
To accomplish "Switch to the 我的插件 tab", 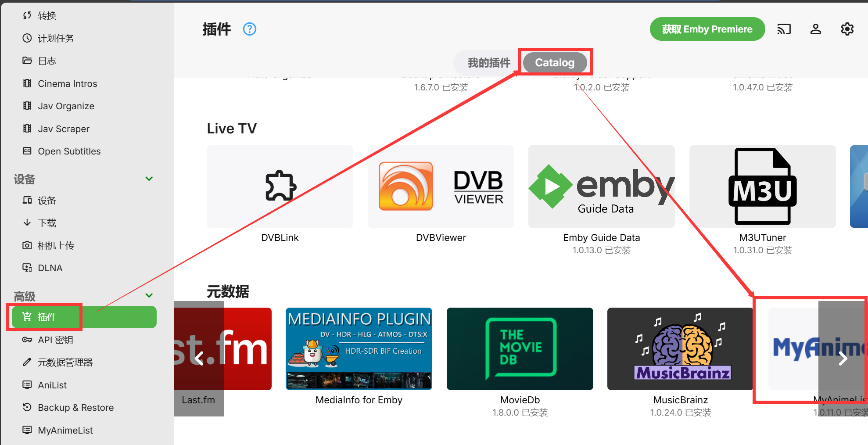I will [489, 63].
